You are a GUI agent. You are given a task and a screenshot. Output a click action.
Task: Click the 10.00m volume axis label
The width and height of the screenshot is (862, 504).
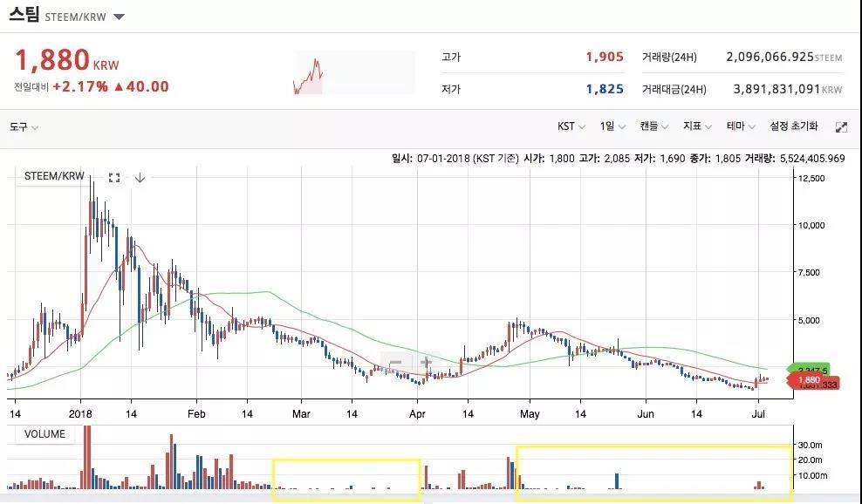click(x=812, y=475)
